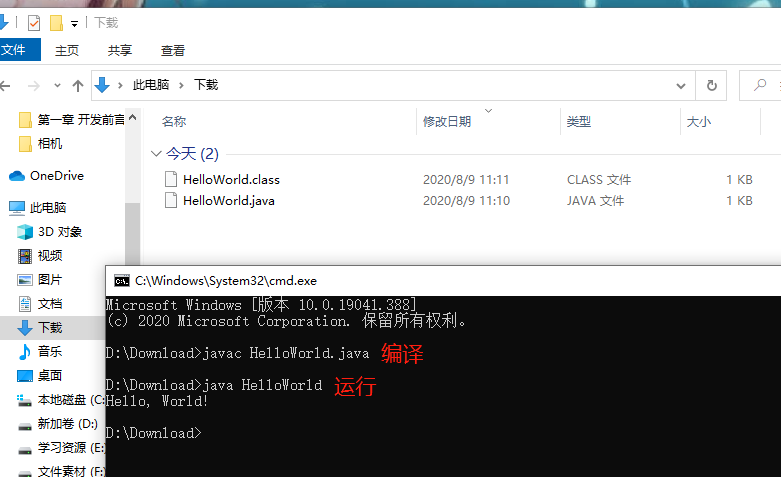Screen dimensions: 781x477
Task: Click the java HelloWorld command line in cmd
Action: (214, 385)
